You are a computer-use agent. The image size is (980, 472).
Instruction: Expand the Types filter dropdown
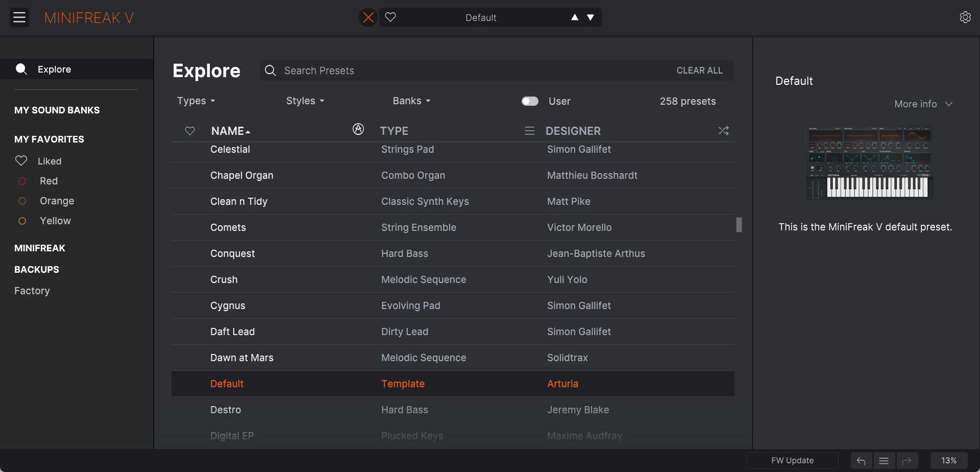196,101
